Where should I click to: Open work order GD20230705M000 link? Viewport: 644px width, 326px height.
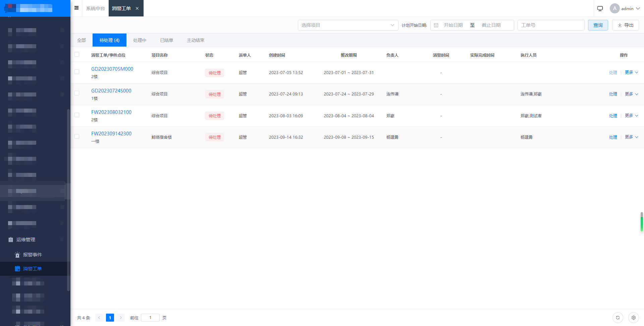click(112, 69)
